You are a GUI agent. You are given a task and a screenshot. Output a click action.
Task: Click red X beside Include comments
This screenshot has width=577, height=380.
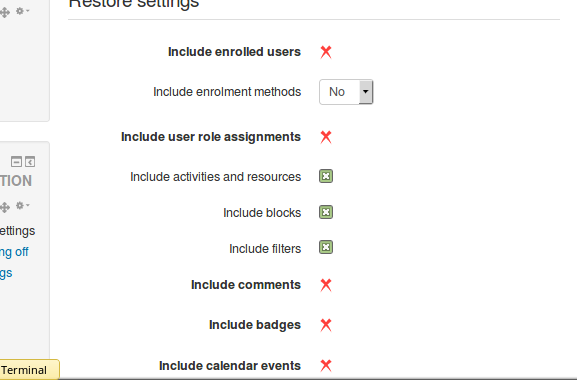[326, 285]
